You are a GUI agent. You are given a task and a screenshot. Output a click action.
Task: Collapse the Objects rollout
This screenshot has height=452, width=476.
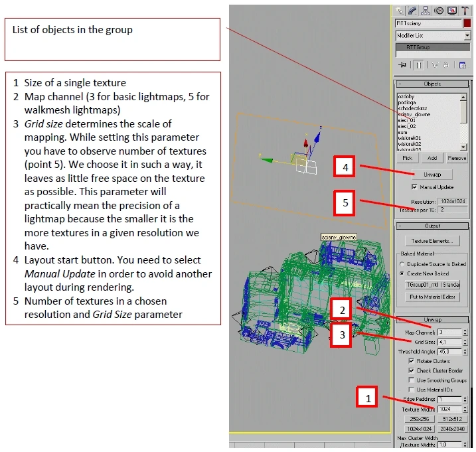point(432,84)
